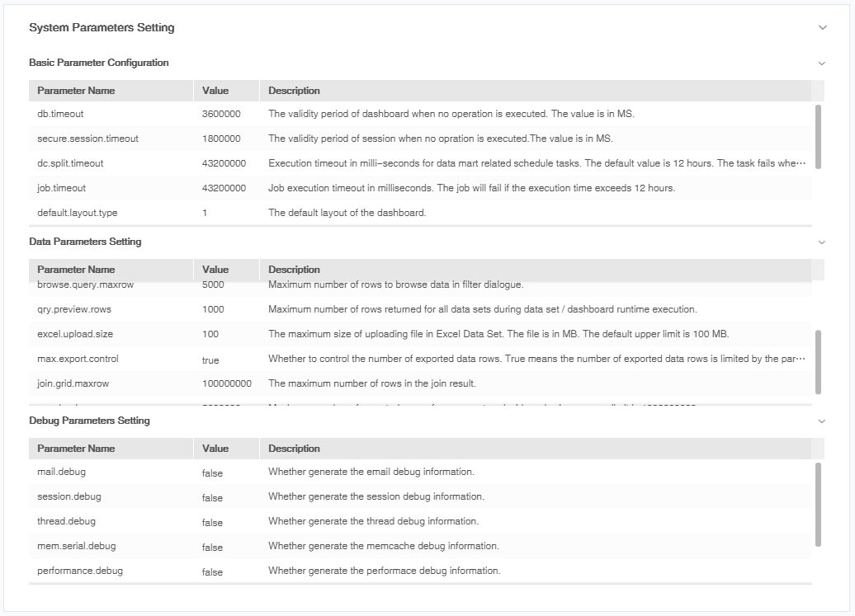Click the max.export.control true value
The height and width of the screenshot is (616, 855).
(210, 360)
